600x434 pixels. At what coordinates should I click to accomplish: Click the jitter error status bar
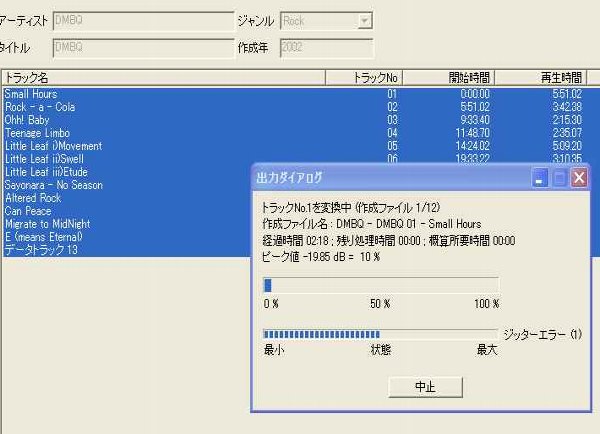[x=380, y=335]
